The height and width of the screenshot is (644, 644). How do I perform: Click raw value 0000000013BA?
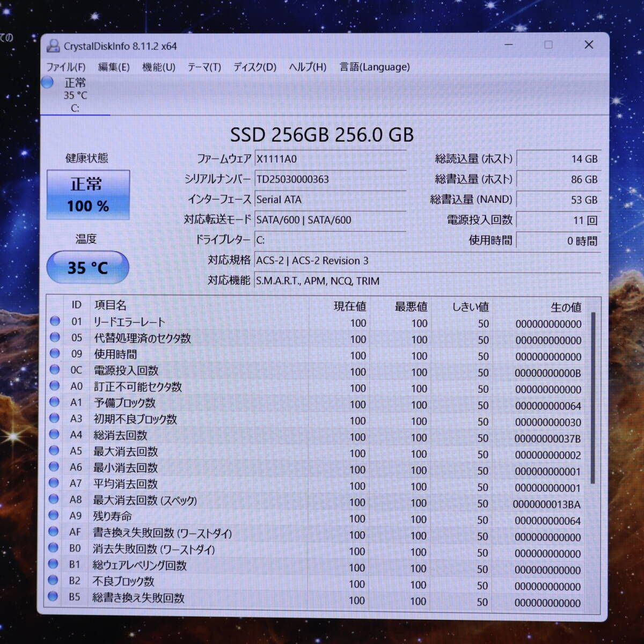(546, 504)
